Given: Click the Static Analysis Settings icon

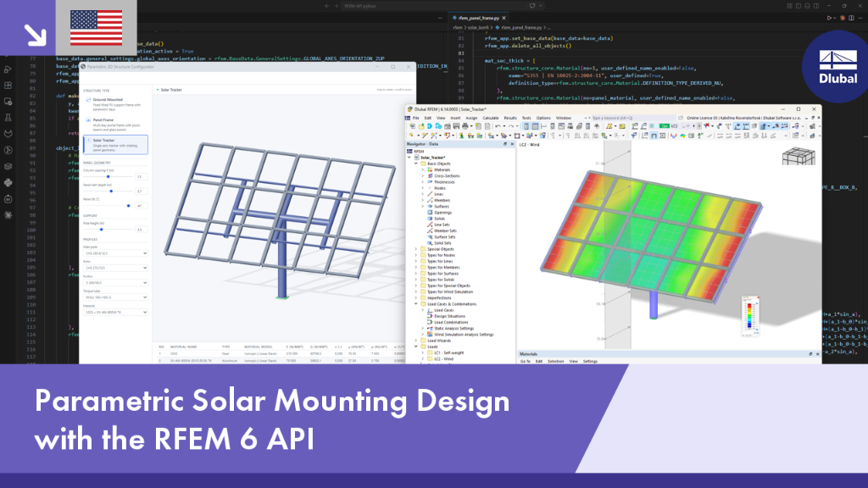Looking at the screenshot, I should (x=430, y=328).
